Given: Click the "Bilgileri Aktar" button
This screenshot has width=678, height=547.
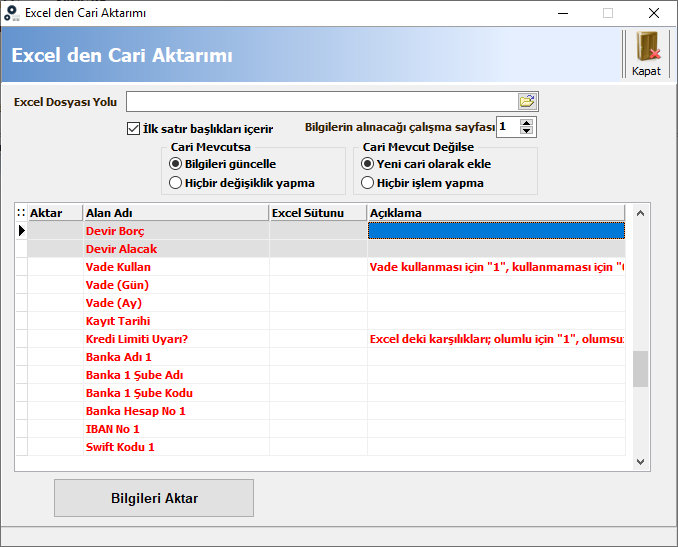Looking at the screenshot, I should pos(154,498).
